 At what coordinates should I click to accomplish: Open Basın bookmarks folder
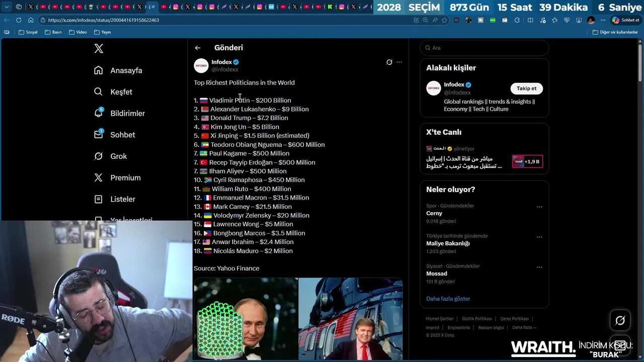[x=53, y=32]
